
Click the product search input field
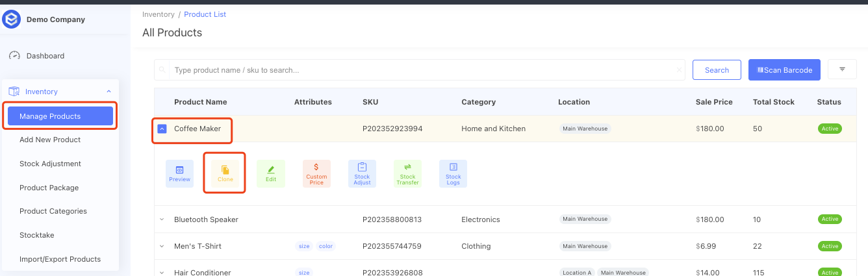tap(421, 70)
